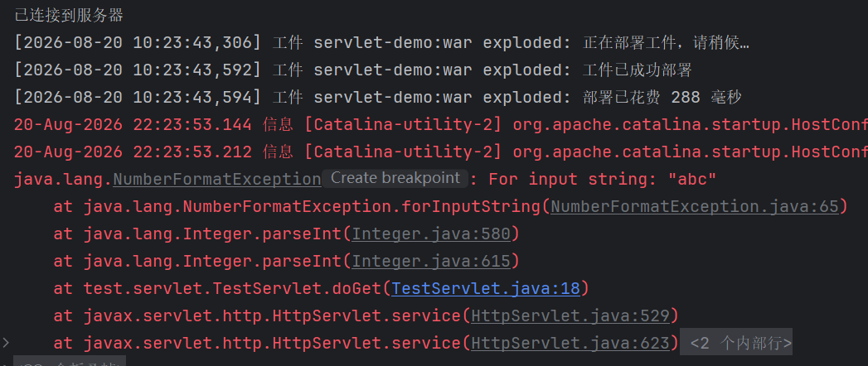Click the Create breakpoint button

[395, 178]
